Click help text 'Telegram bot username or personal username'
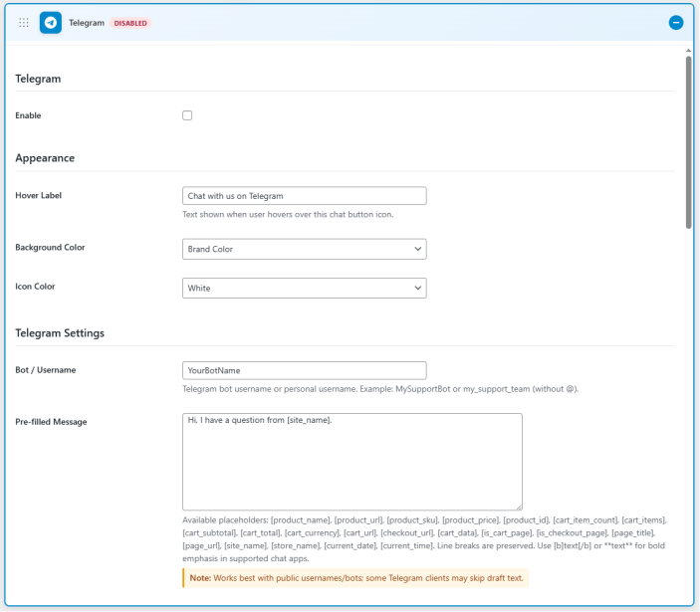Image resolution: width=700 pixels, height=612 pixels. pos(380,389)
